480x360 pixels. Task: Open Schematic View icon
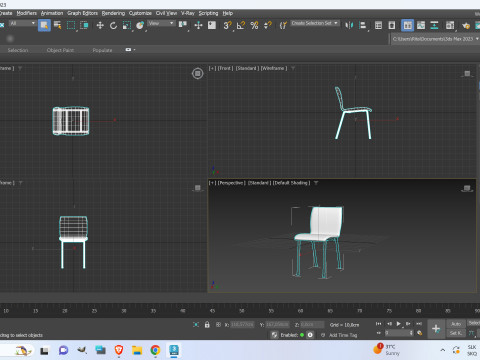point(434,25)
